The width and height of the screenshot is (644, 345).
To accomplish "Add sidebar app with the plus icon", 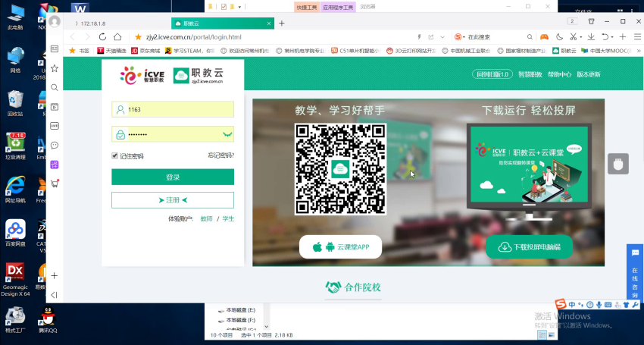I will 55,275.
